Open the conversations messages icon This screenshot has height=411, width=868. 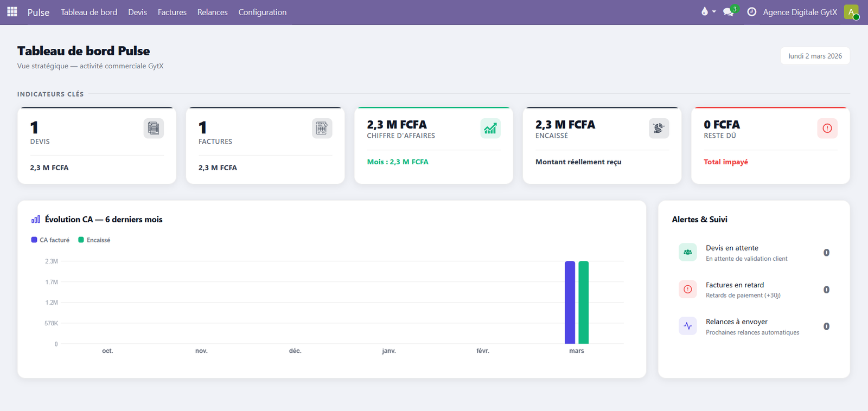click(x=729, y=12)
